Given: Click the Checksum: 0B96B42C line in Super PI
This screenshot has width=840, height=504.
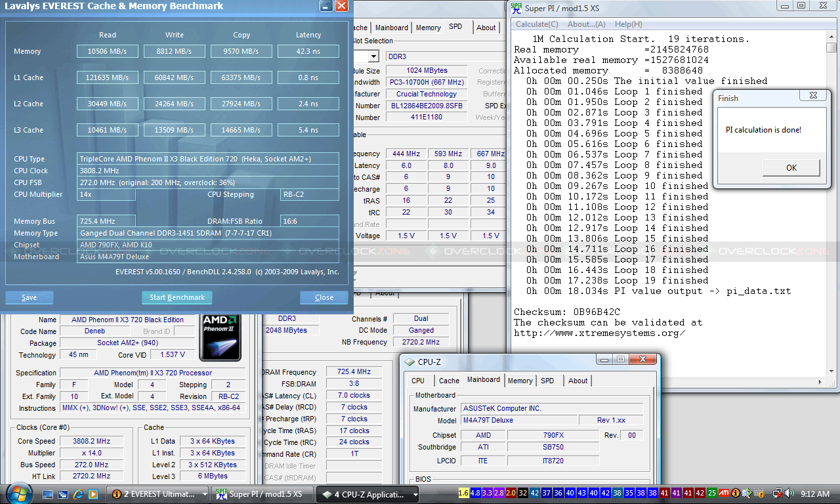Looking at the screenshot, I should [x=567, y=312].
